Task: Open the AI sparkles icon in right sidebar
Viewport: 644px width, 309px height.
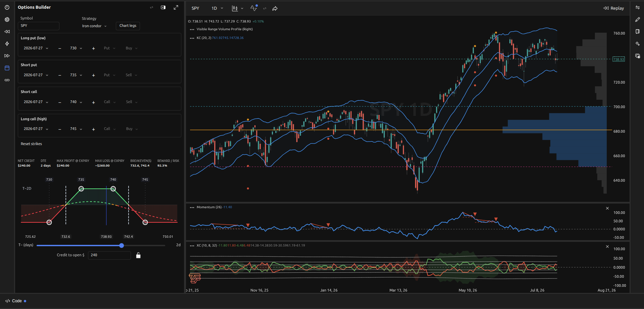Action: pos(638,44)
